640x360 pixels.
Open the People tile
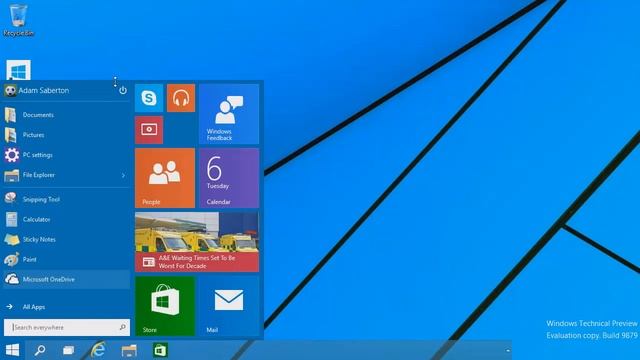pyautogui.click(x=165, y=178)
